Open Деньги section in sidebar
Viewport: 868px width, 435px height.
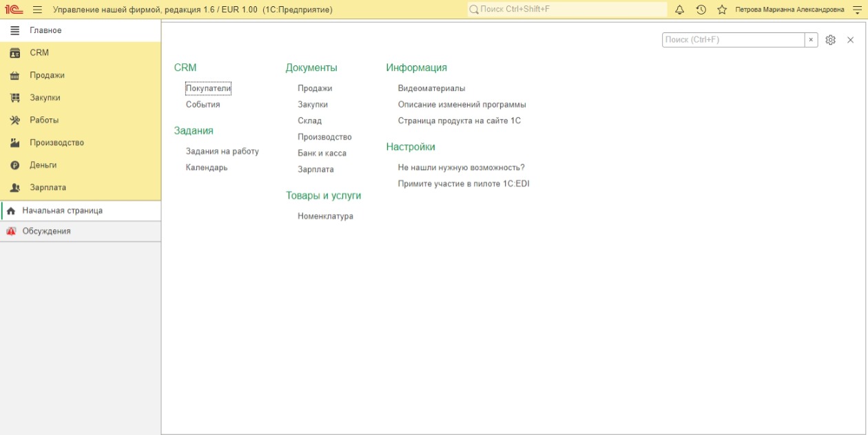tap(43, 165)
